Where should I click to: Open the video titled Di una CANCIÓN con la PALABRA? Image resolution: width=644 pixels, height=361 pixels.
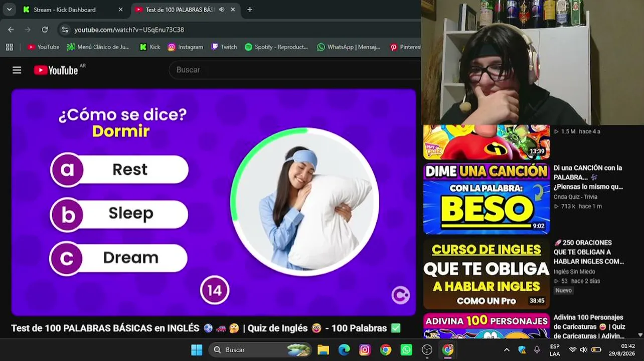(588, 177)
